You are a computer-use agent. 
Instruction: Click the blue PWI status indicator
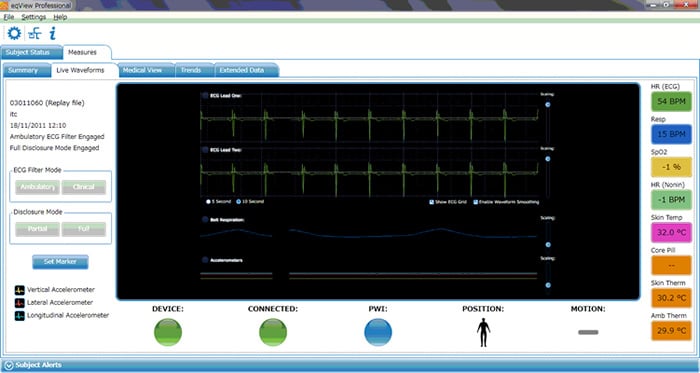[378, 332]
